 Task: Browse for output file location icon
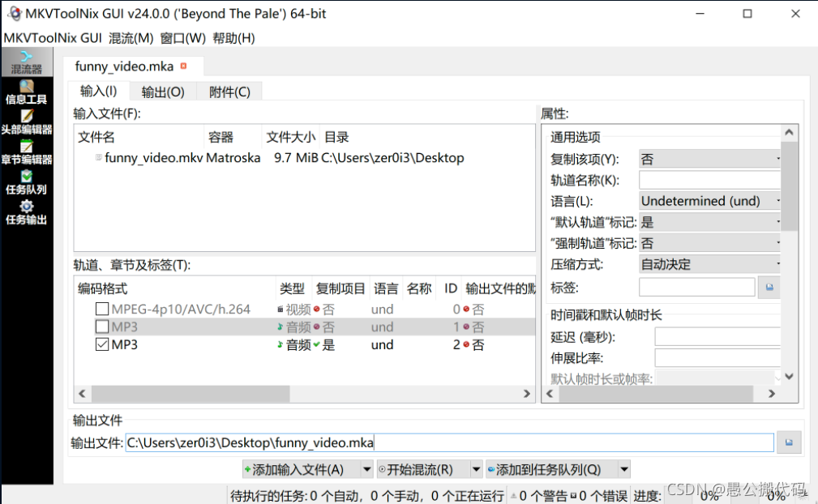click(x=789, y=442)
